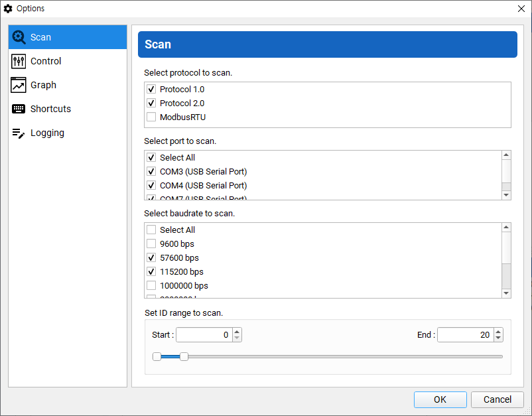Click port list scroll down arrow
The width and height of the screenshot is (532, 416).
pos(506,195)
